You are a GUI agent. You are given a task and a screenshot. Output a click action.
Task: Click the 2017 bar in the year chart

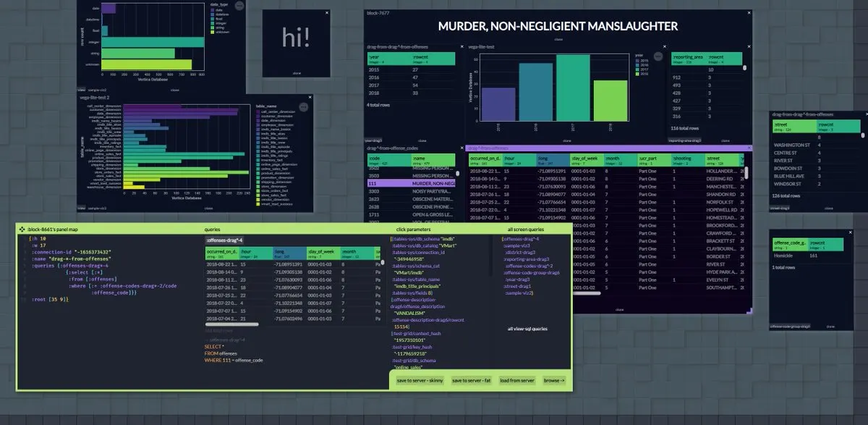click(574, 87)
